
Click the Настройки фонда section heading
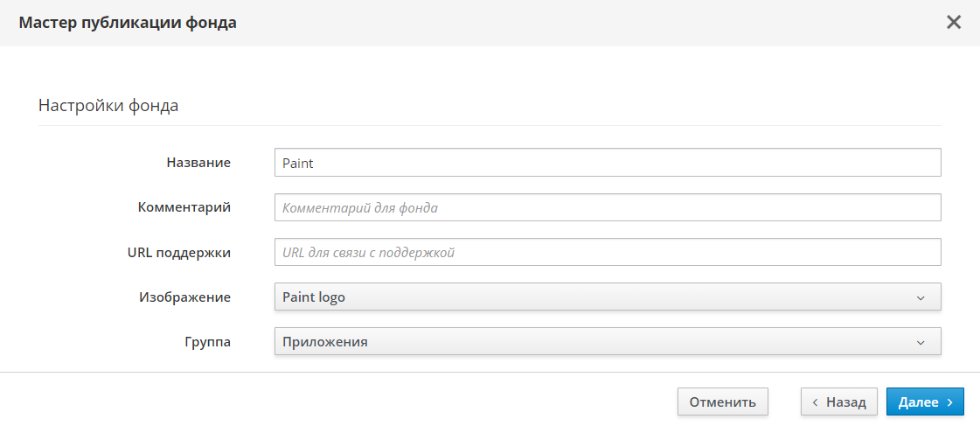click(x=108, y=106)
